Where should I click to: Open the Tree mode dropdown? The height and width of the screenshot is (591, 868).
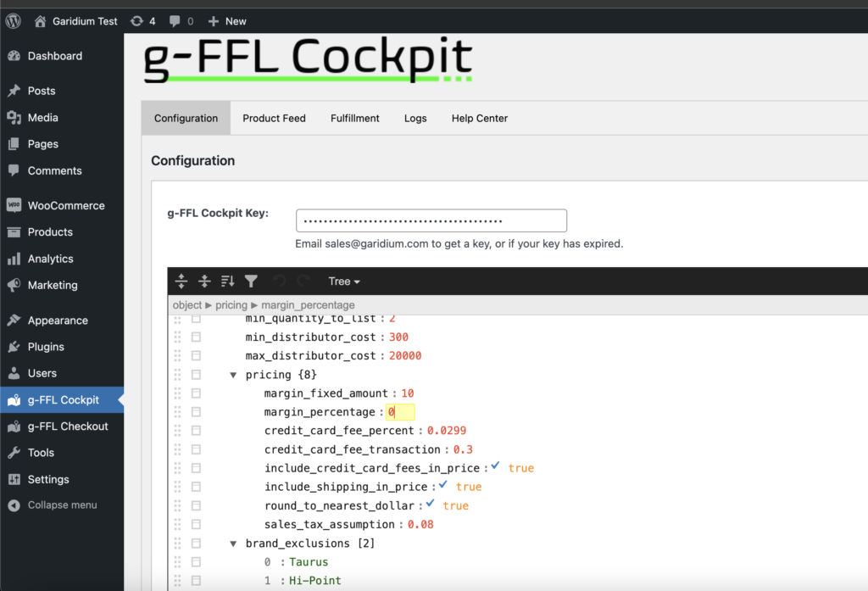[x=344, y=282]
